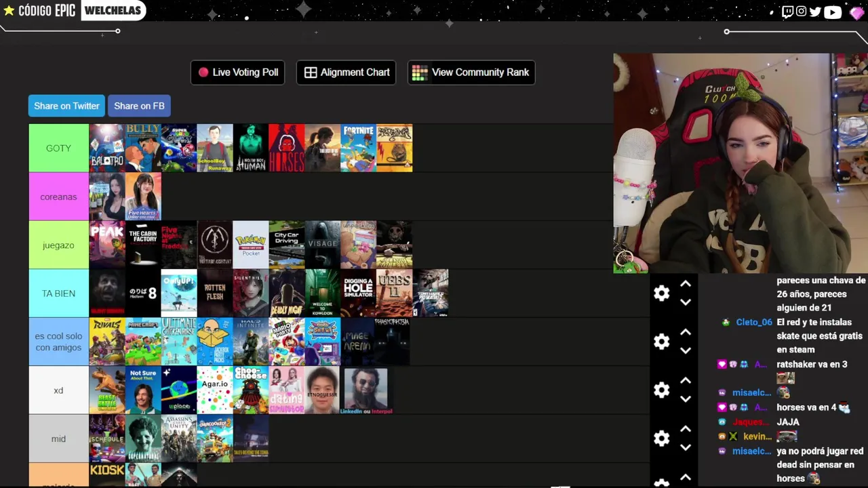Select the Not Sure About That tile
Screen dimensions: 868x488
(x=143, y=390)
